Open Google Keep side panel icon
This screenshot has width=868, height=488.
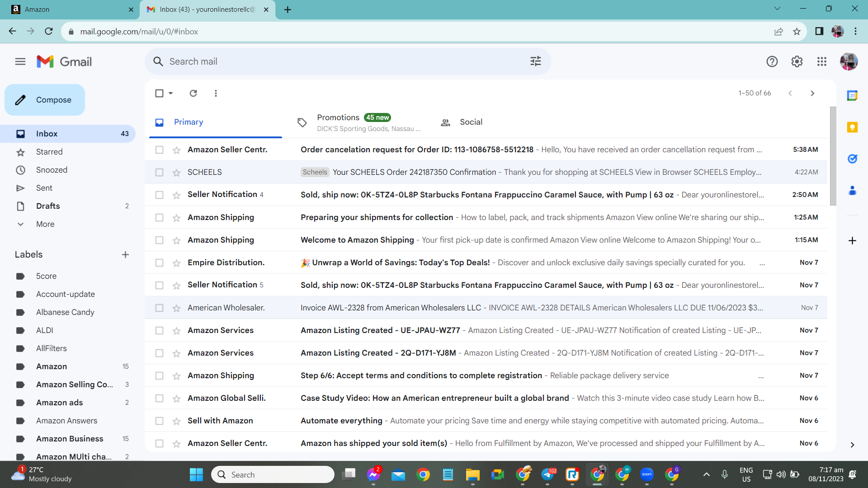852,127
